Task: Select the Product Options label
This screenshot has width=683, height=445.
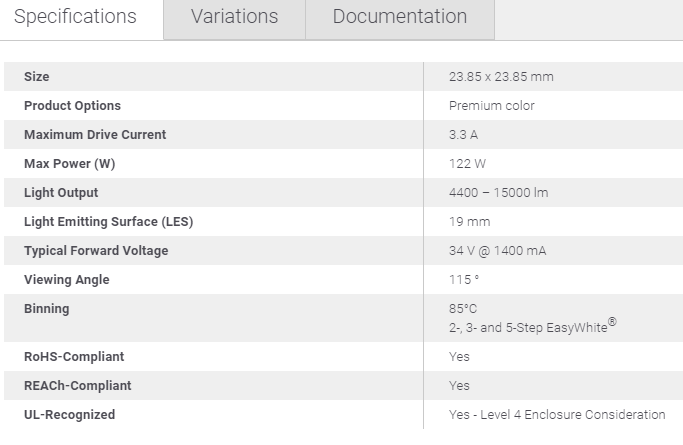Action: click(x=72, y=106)
